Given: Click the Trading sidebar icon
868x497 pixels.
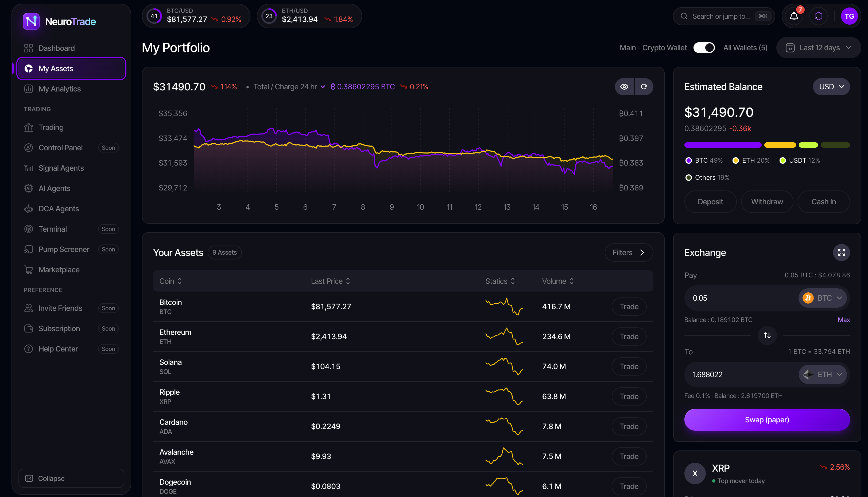Looking at the screenshot, I should coord(29,127).
